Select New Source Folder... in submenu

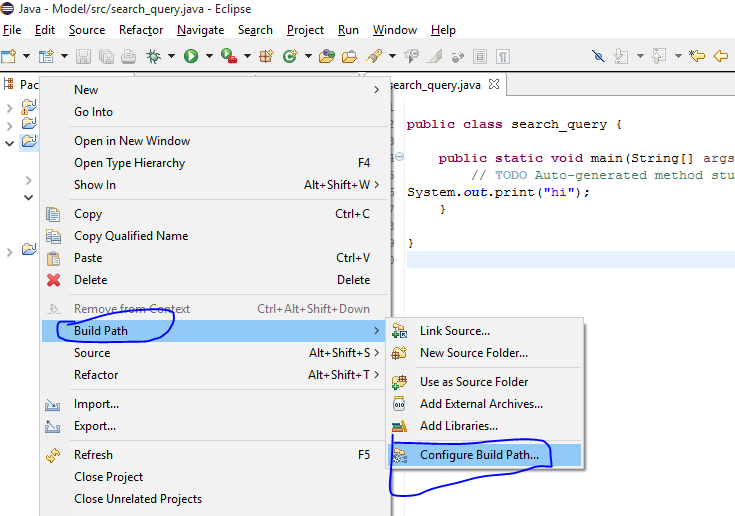pyautogui.click(x=485, y=352)
